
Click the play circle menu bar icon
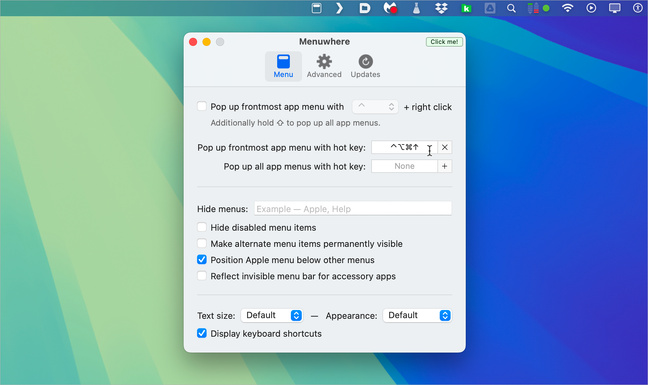click(x=591, y=8)
